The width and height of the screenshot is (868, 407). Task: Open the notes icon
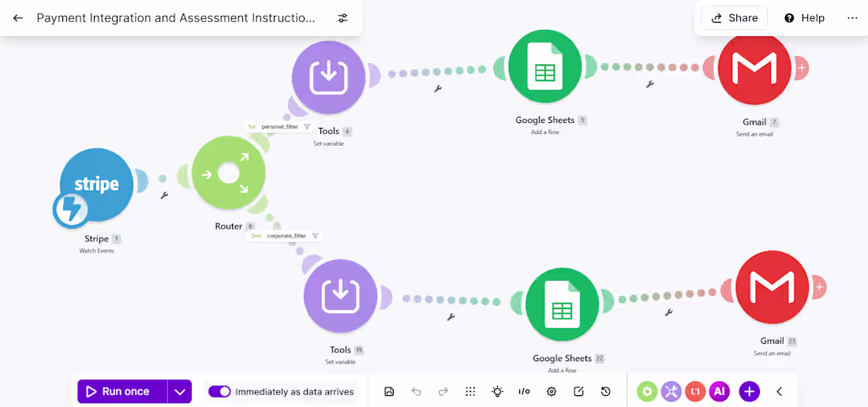578,391
